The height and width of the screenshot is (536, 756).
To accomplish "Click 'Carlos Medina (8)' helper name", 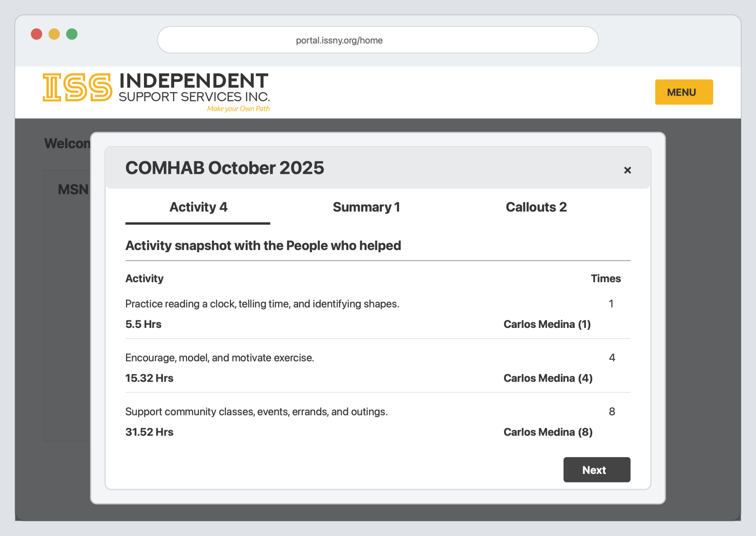I will point(548,432).
